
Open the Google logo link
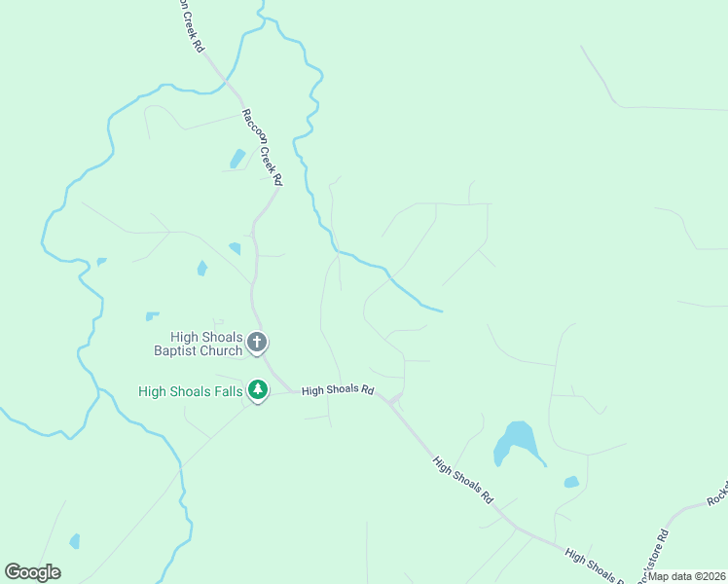tap(32, 572)
